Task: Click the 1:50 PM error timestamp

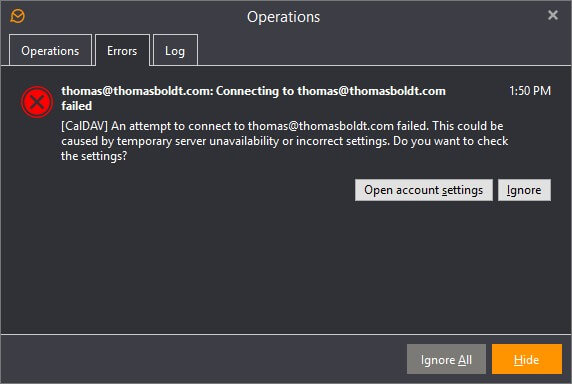Action: pos(530,91)
